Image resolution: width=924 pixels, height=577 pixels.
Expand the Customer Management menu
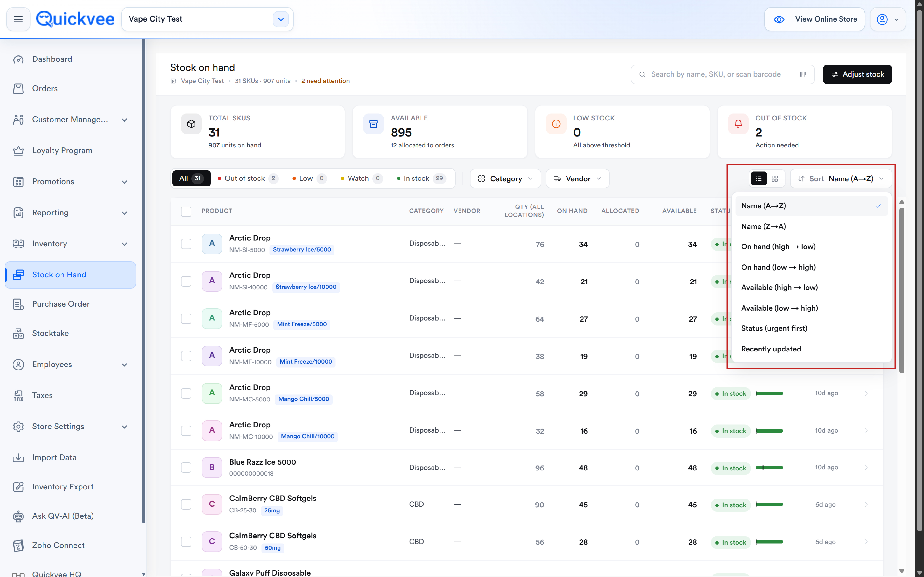(x=124, y=120)
